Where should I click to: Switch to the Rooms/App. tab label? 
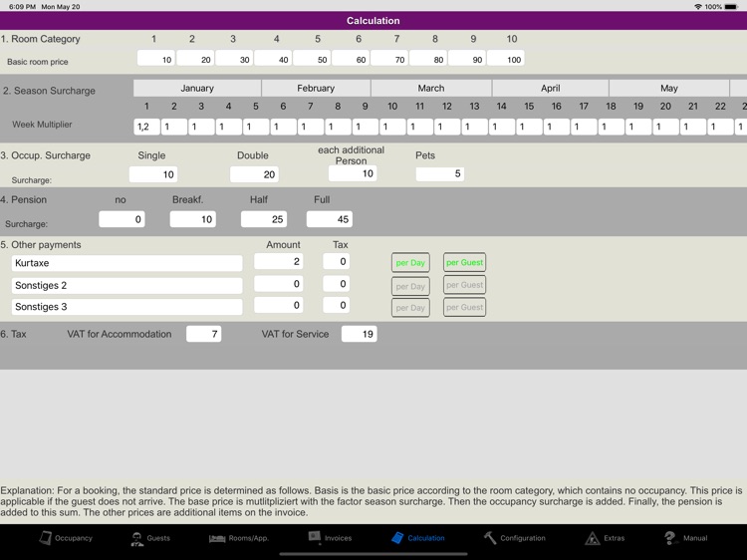pyautogui.click(x=249, y=538)
